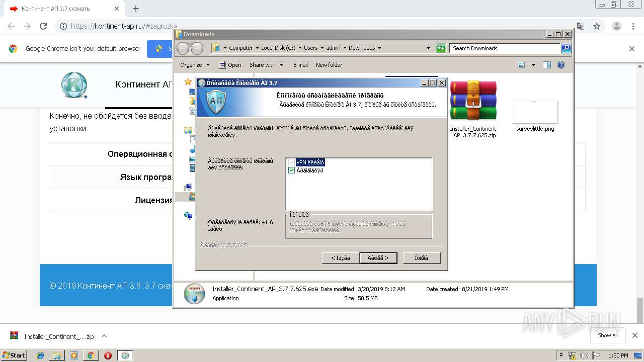Expand the Users breadcrumb arrow
The image size is (644, 362).
click(x=322, y=48)
